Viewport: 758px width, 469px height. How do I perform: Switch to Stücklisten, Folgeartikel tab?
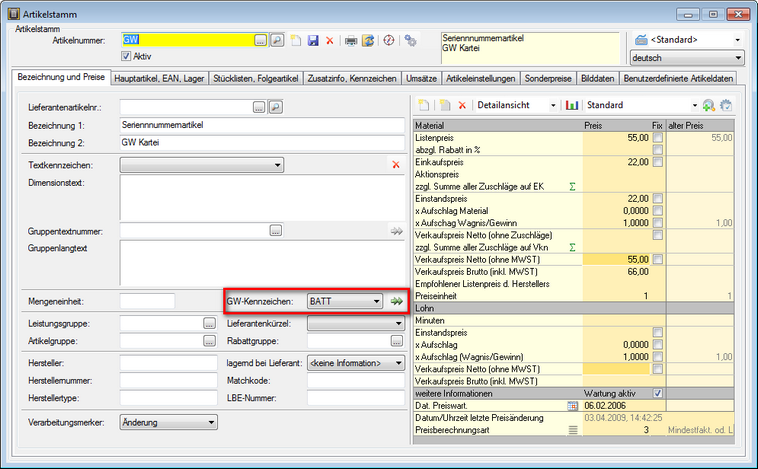256,78
